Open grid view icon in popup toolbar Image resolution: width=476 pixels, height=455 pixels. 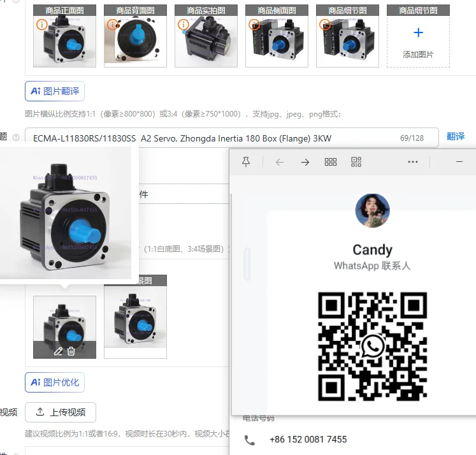331,162
